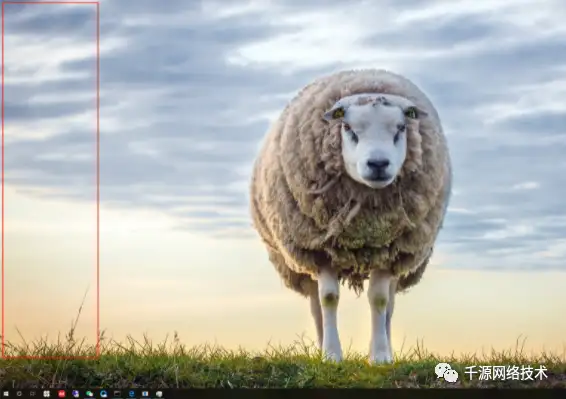Switch to WeChat green chat icon
Screen dimensions: 566x399
90,394
